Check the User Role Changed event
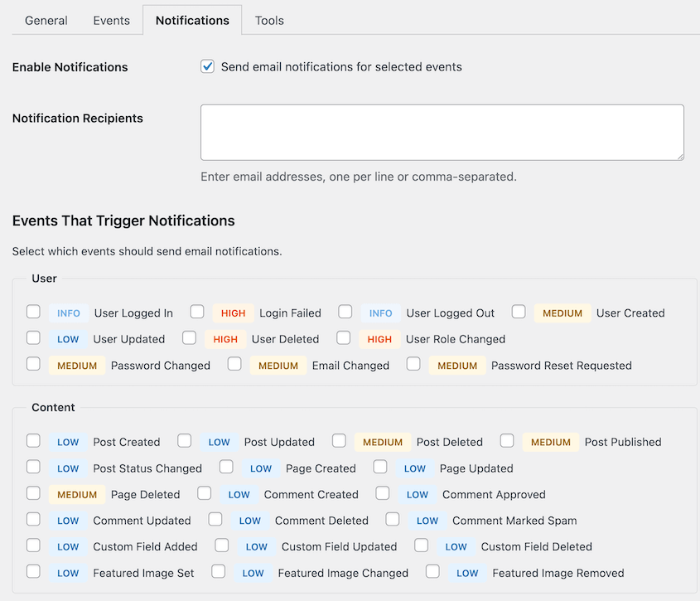Viewport: 700px width, 601px height. coord(343,338)
